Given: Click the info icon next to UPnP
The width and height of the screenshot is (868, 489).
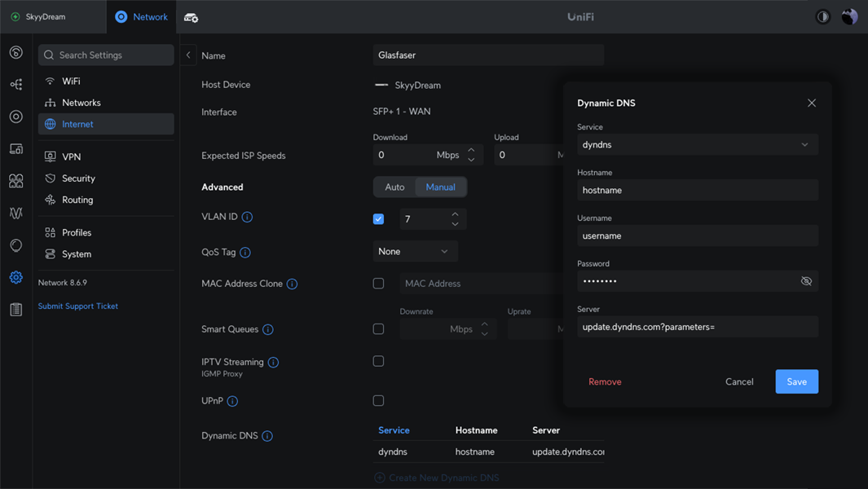Looking at the screenshot, I should [232, 401].
